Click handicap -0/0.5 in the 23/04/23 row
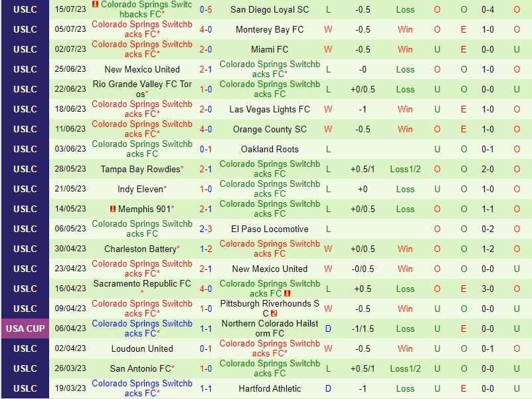 pos(363,269)
